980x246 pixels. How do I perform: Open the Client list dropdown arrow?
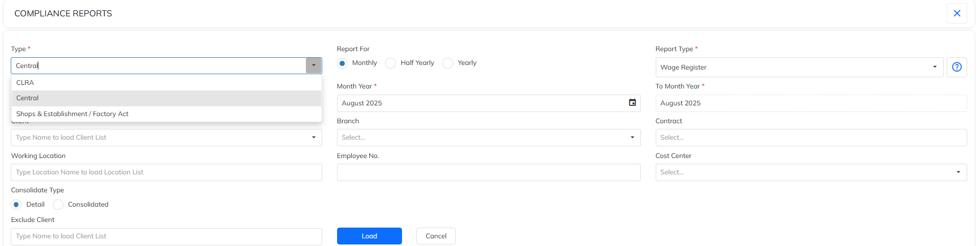(314, 138)
